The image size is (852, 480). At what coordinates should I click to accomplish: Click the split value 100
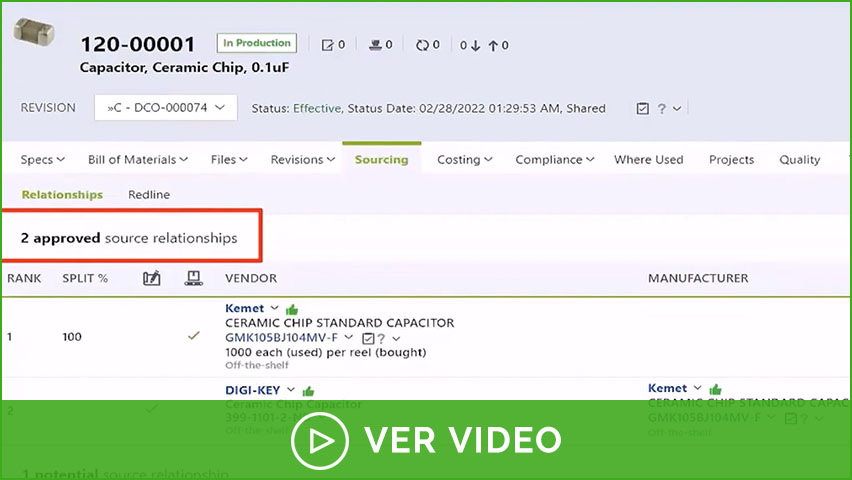[72, 337]
